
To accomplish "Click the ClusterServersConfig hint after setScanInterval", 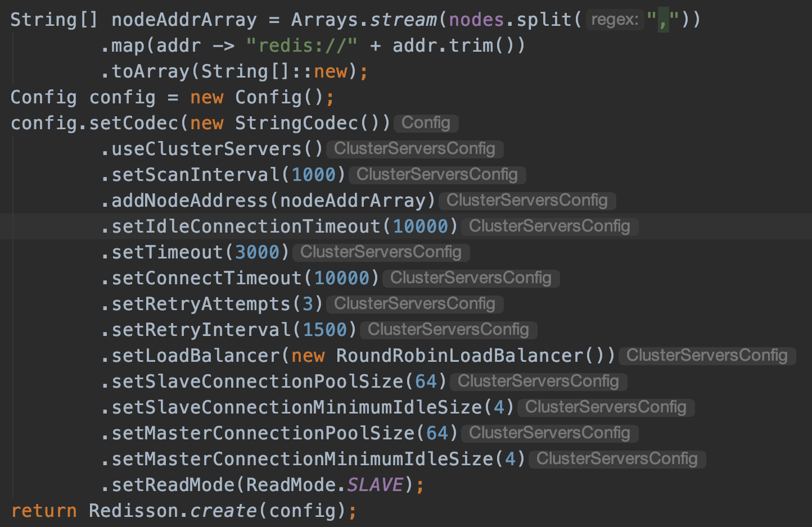I will point(437,174).
